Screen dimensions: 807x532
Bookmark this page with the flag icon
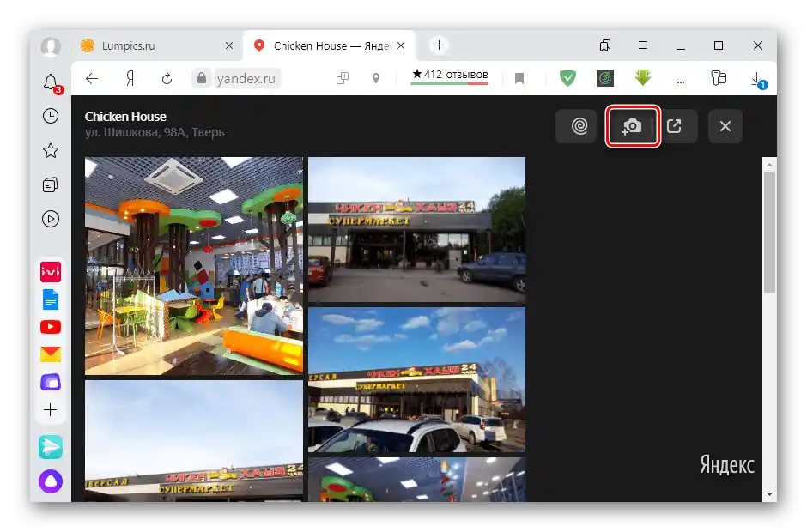519,78
